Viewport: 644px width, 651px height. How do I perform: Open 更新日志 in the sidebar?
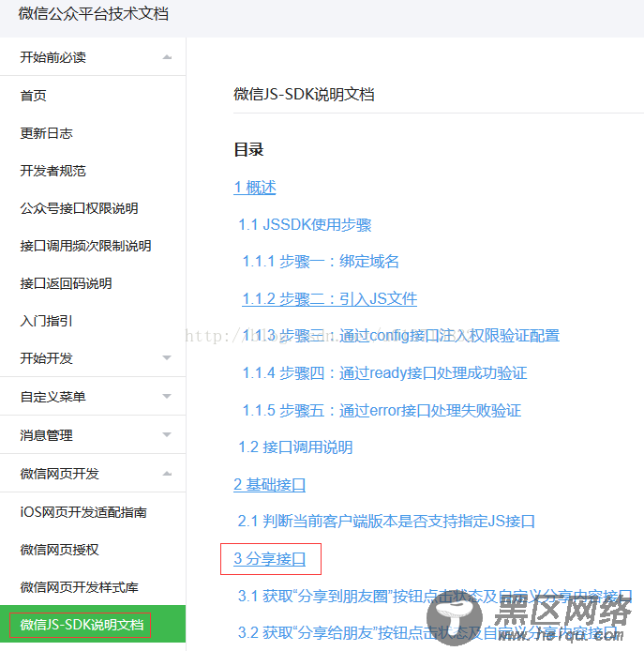[47, 133]
